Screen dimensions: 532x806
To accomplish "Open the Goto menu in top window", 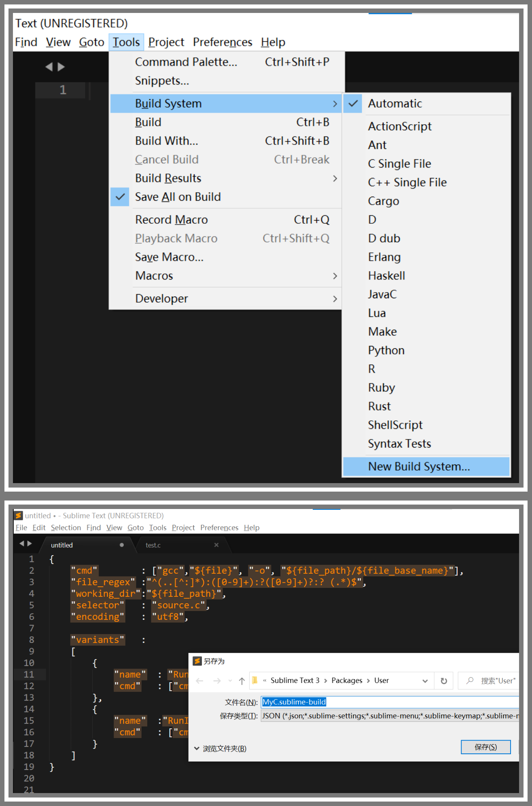I will (x=91, y=42).
